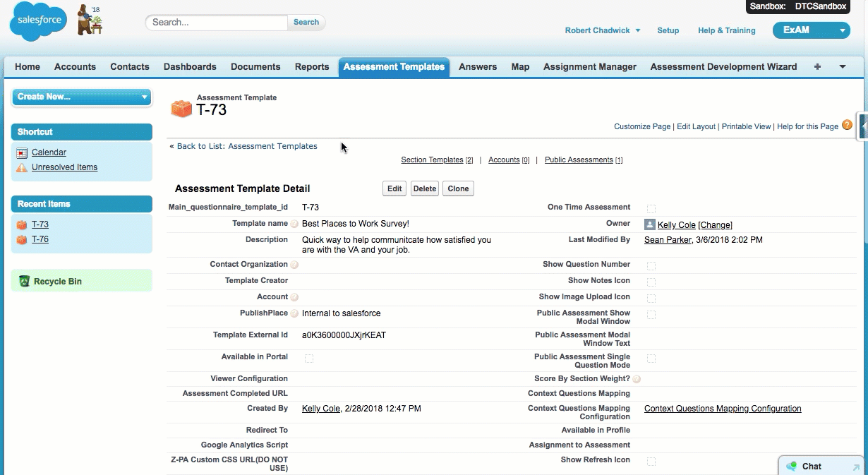Click the Template External Id value a0K3600000JXjrKEAT
This screenshot has width=868, height=475.
point(344,335)
